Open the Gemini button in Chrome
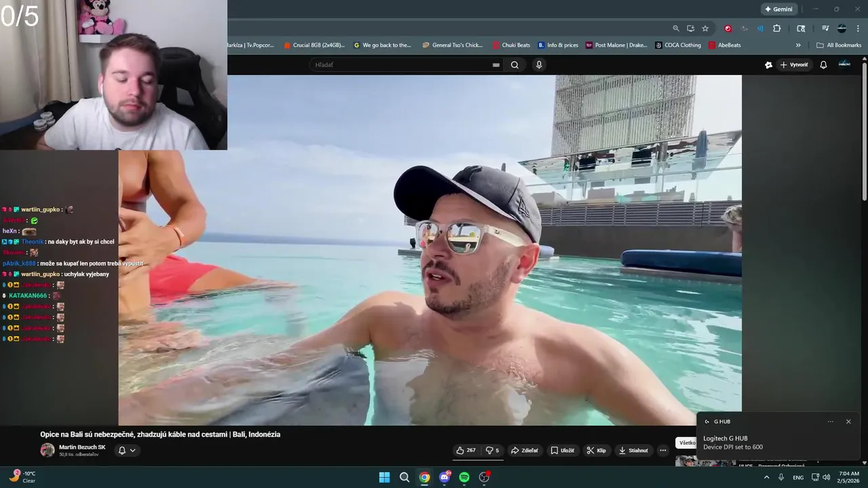Screen dimensions: 868x488 click(778, 9)
